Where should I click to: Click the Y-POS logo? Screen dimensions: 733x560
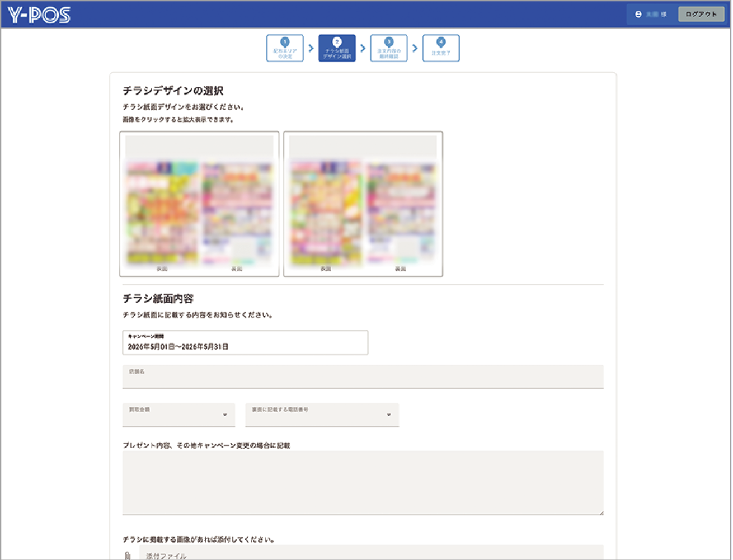39,15
